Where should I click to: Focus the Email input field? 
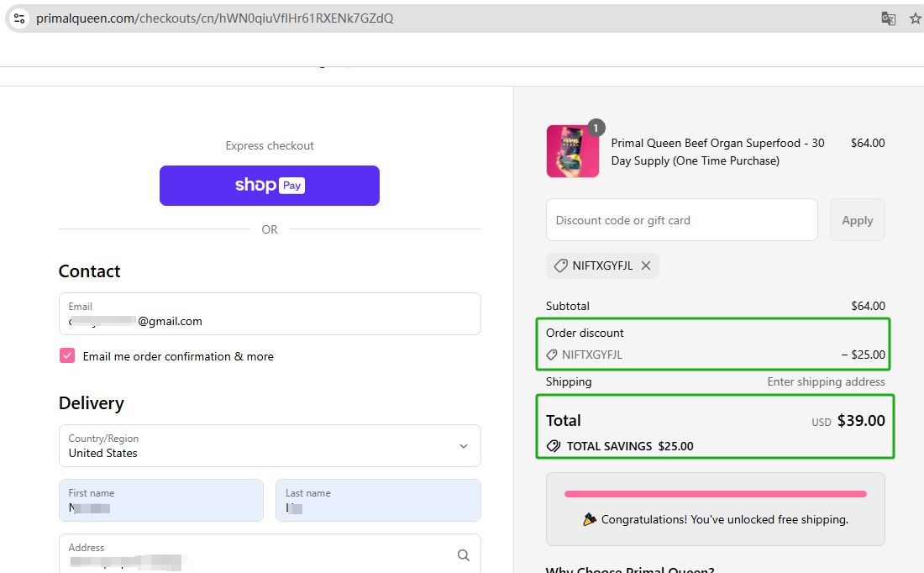pyautogui.click(x=270, y=313)
